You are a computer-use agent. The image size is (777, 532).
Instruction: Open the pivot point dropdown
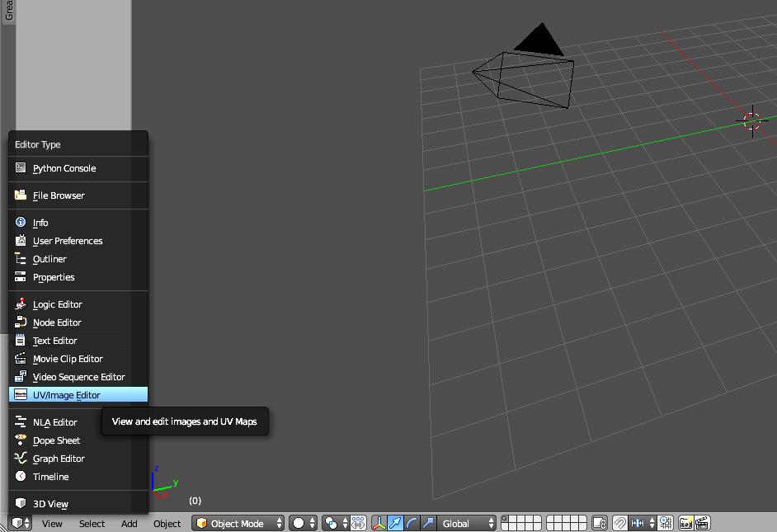click(x=335, y=523)
